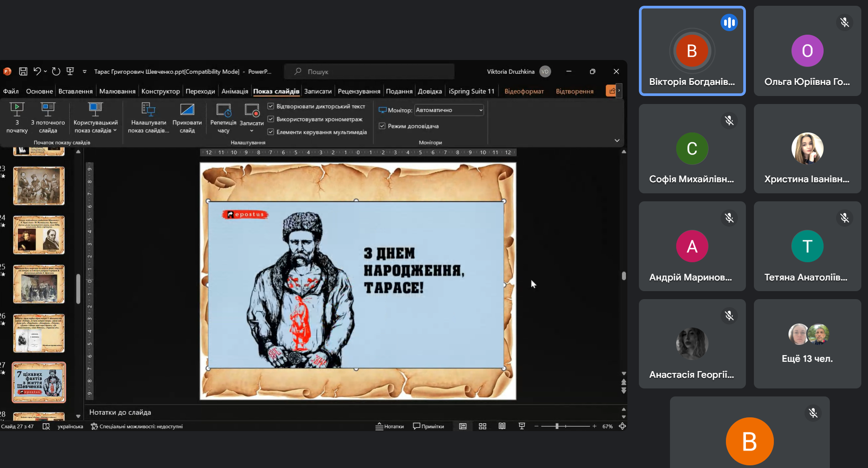Click muted mic on Тетяна Анатоліївна tile

[844, 218]
